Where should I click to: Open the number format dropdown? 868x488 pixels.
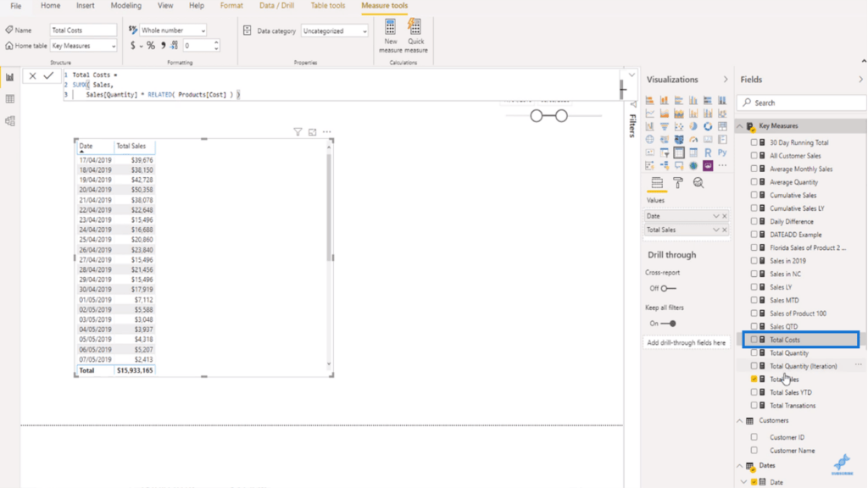pyautogui.click(x=173, y=30)
